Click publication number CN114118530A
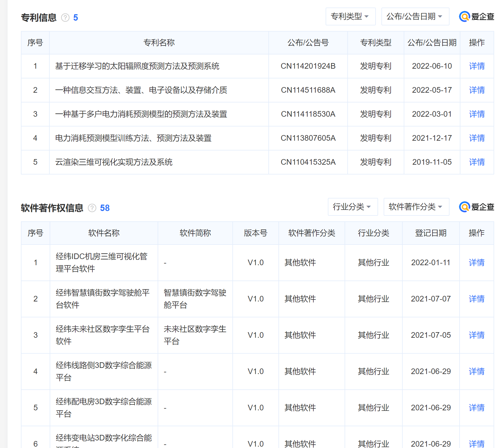This screenshot has width=500, height=448. coord(308,114)
